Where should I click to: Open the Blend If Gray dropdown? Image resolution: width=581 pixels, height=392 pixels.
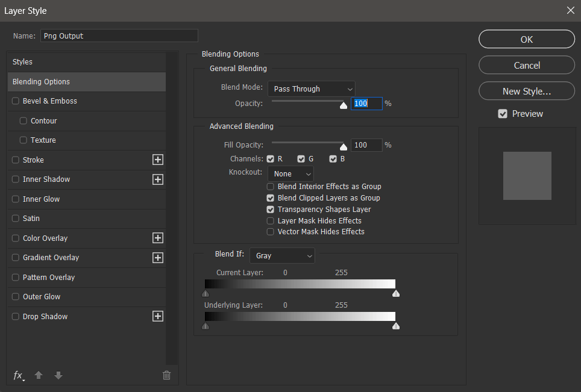(x=282, y=255)
